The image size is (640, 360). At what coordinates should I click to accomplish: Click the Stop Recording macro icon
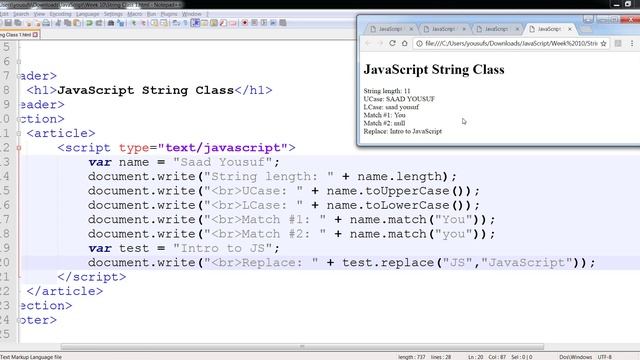click(x=254, y=23)
